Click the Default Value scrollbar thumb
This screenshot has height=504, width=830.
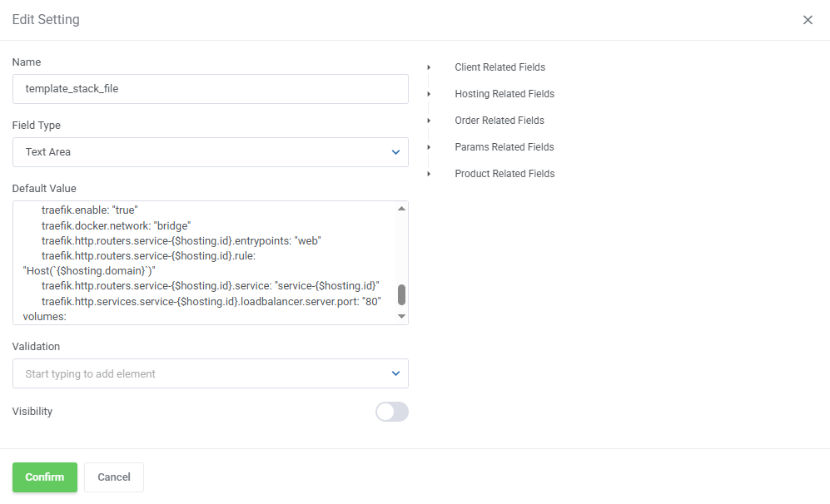click(402, 294)
